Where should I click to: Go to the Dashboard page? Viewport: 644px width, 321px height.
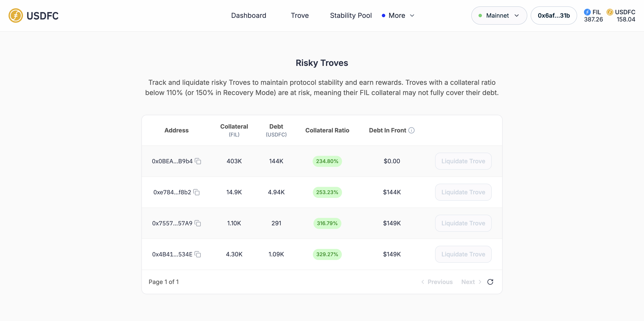[249, 16]
